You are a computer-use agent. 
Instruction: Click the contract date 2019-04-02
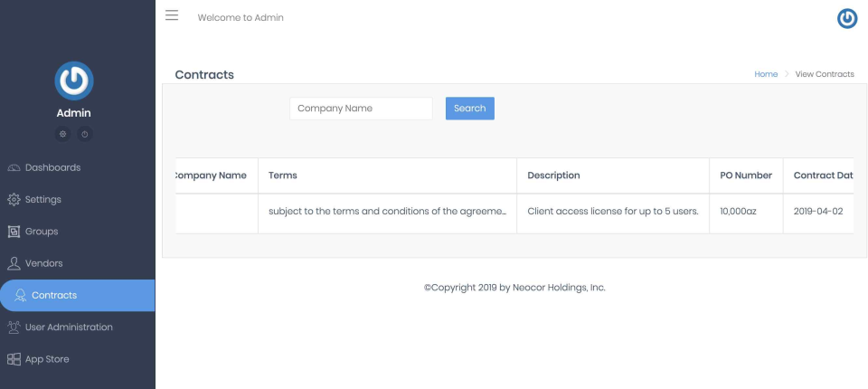818,212
